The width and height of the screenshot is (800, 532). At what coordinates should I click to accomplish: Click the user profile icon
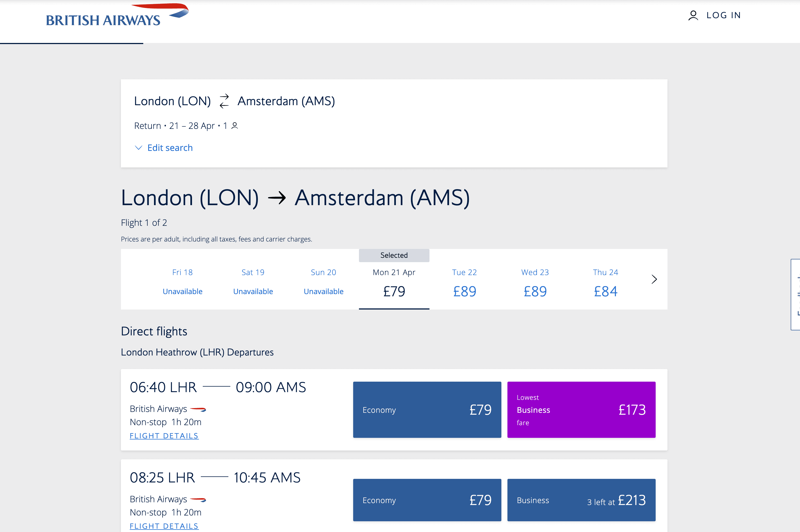click(x=693, y=16)
